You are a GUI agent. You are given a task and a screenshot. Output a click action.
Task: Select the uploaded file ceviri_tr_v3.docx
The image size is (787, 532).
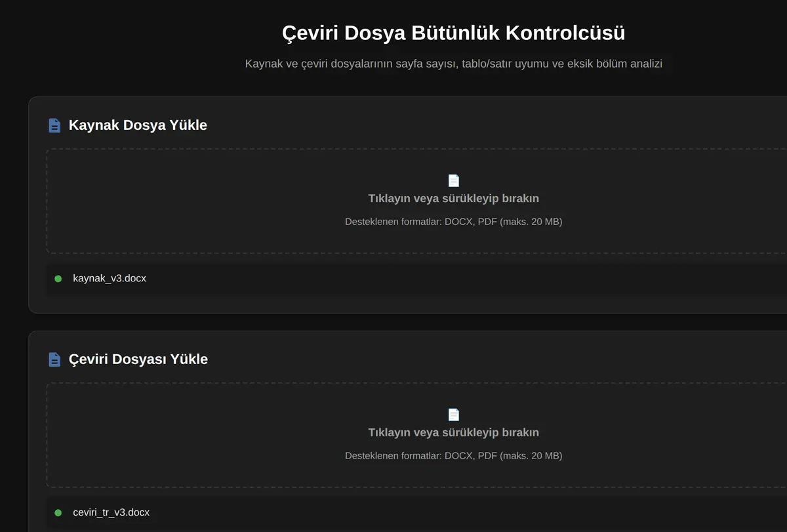(111, 513)
